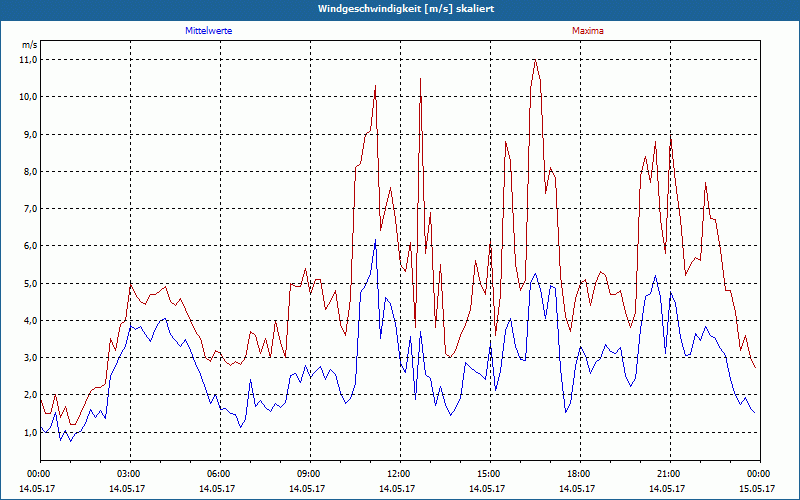Viewport: 800px width, 500px height.
Task: Click the 6,0 y-axis value
Action: pos(31,246)
